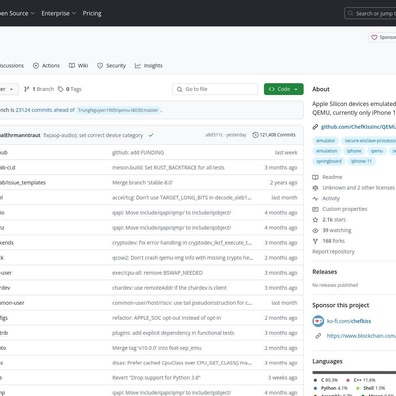Click the C++ 11.6% language entry
Image resolution: width=396 pixels, height=396 pixels.
[x=361, y=380]
